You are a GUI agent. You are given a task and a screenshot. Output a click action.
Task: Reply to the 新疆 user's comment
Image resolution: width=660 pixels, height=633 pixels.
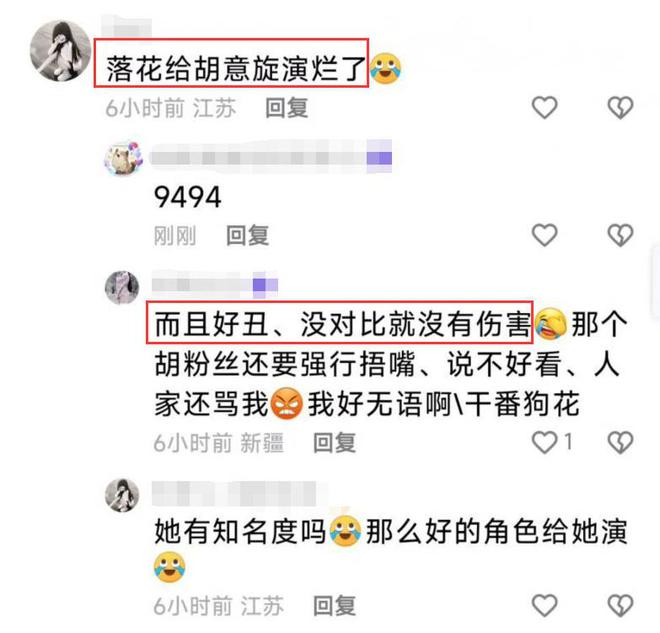coord(335,443)
